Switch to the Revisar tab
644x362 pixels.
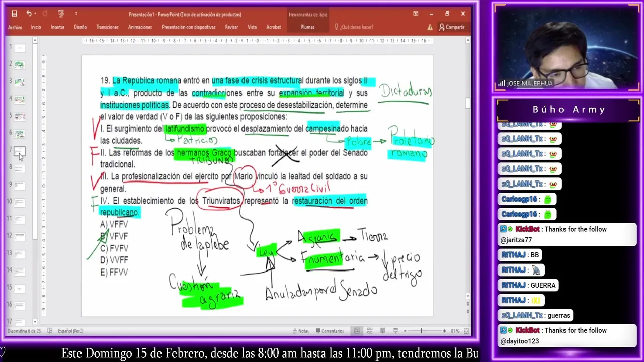point(231,27)
